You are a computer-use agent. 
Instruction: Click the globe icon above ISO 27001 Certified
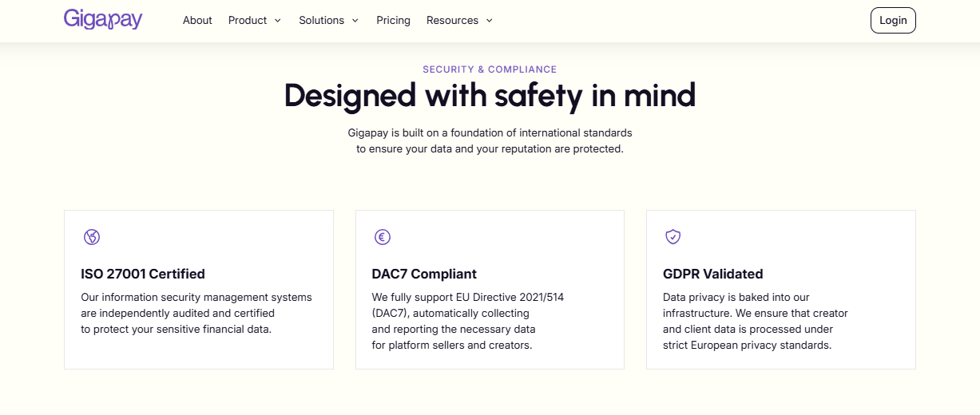tap(92, 237)
